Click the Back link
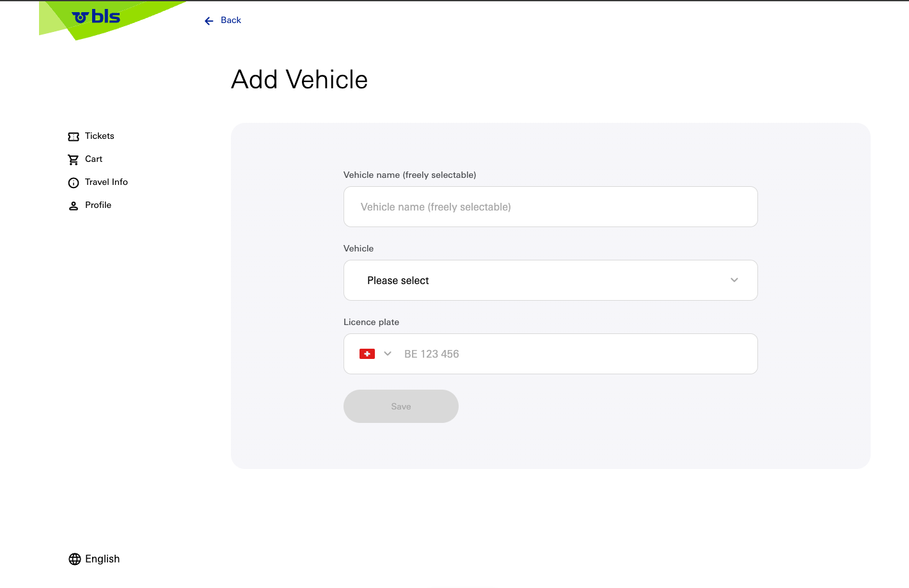The image size is (909, 588). (230, 20)
